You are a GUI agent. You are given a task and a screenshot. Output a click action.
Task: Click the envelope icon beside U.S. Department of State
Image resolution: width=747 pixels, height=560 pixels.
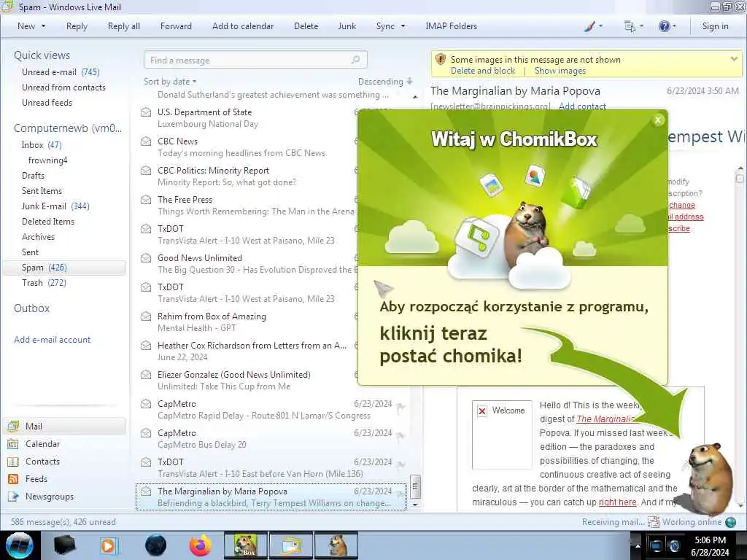(146, 112)
